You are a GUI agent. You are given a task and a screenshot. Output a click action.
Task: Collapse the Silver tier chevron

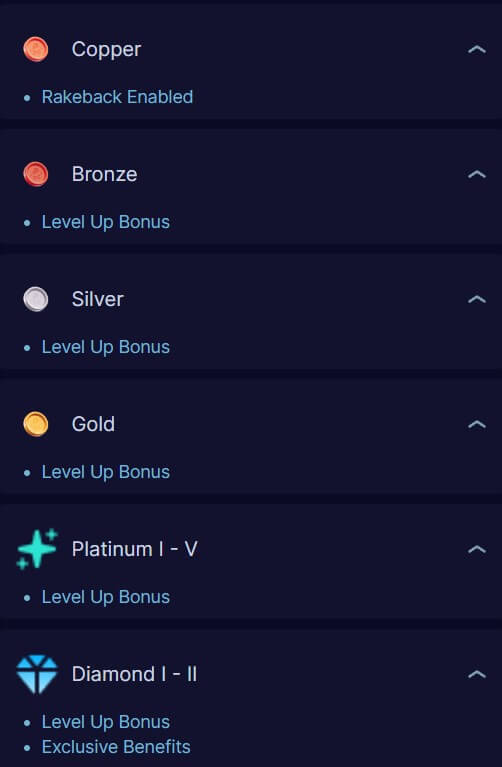[477, 299]
